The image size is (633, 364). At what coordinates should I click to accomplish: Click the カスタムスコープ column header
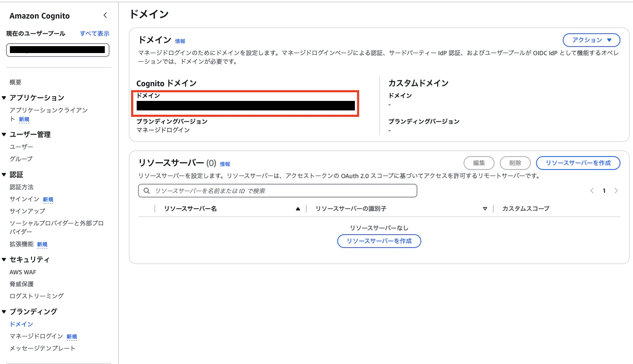click(526, 209)
